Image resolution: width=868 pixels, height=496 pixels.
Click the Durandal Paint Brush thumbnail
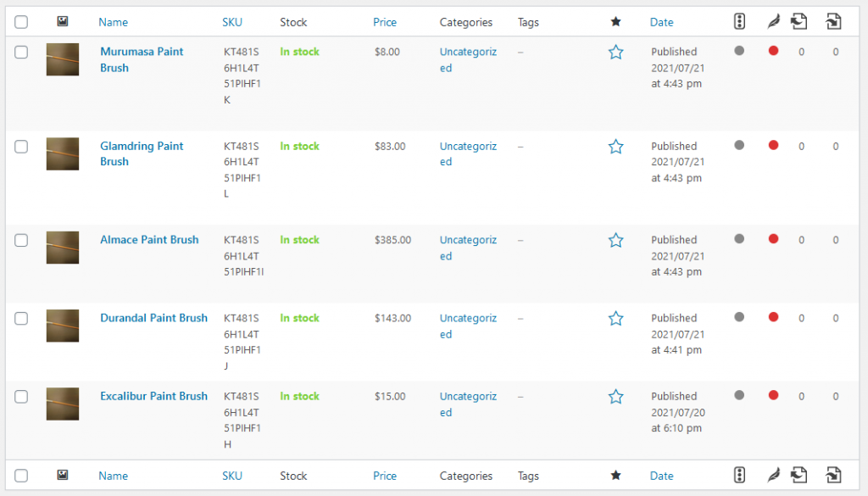pos(63,326)
